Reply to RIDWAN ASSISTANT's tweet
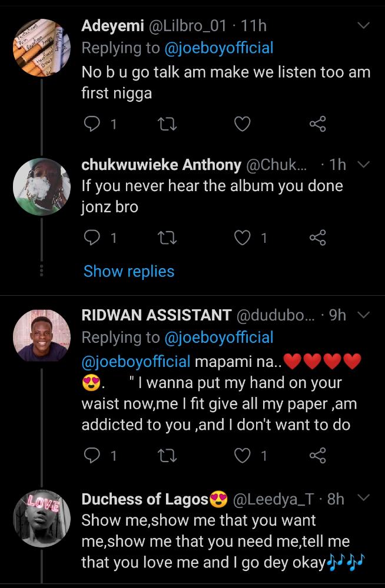The image size is (385, 588). pyautogui.click(x=92, y=455)
